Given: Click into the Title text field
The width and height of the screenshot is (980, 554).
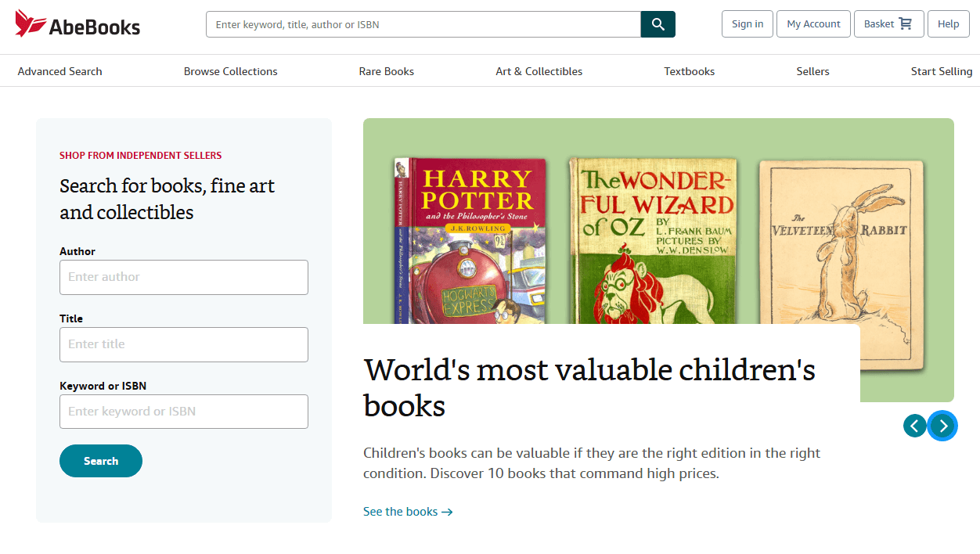Looking at the screenshot, I should (x=184, y=344).
